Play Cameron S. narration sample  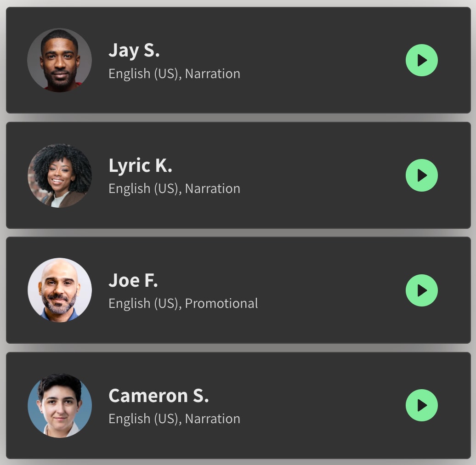[x=422, y=405]
